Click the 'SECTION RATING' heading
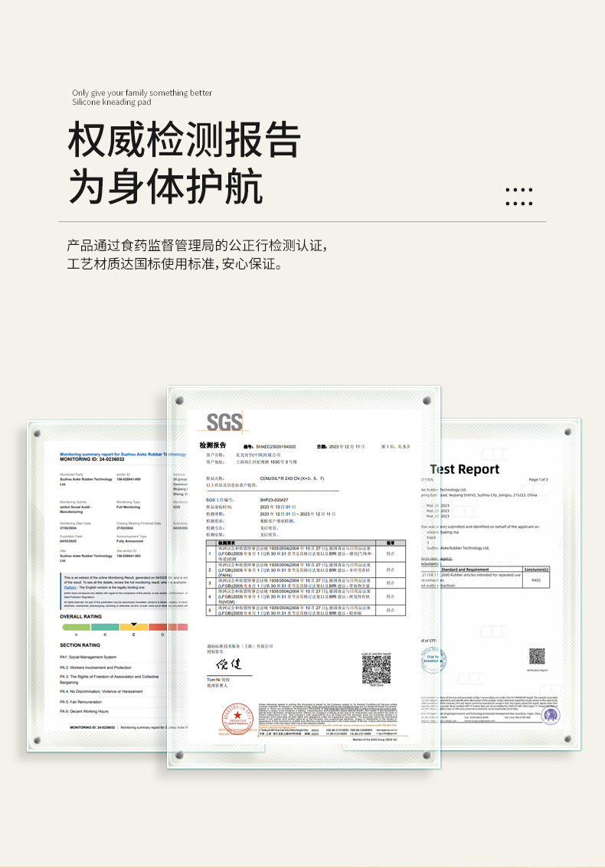The width and height of the screenshot is (605, 868). (x=80, y=645)
